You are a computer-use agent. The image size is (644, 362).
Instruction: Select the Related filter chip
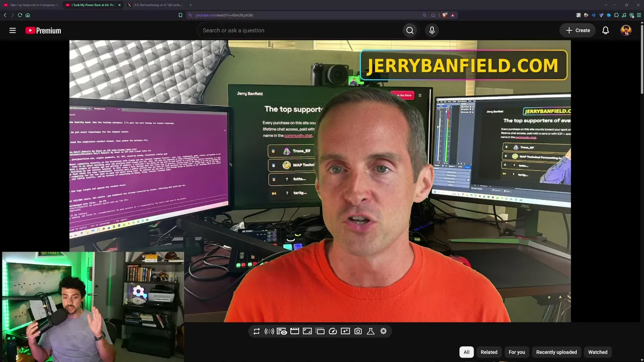[489, 352]
